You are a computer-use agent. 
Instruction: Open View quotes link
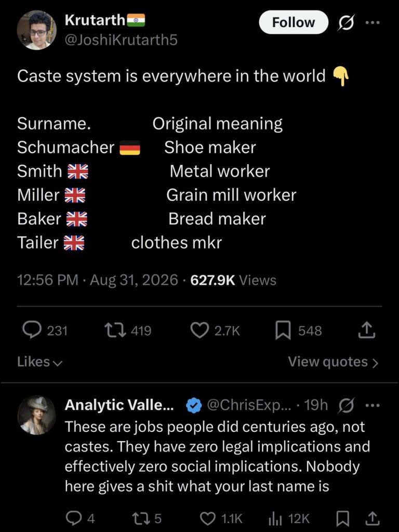(x=333, y=362)
